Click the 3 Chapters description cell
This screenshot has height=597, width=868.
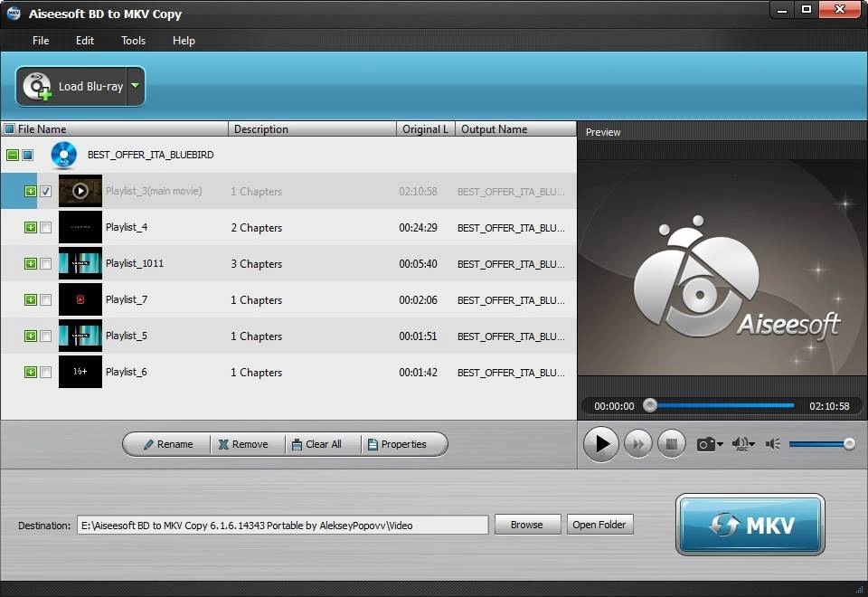click(x=256, y=264)
